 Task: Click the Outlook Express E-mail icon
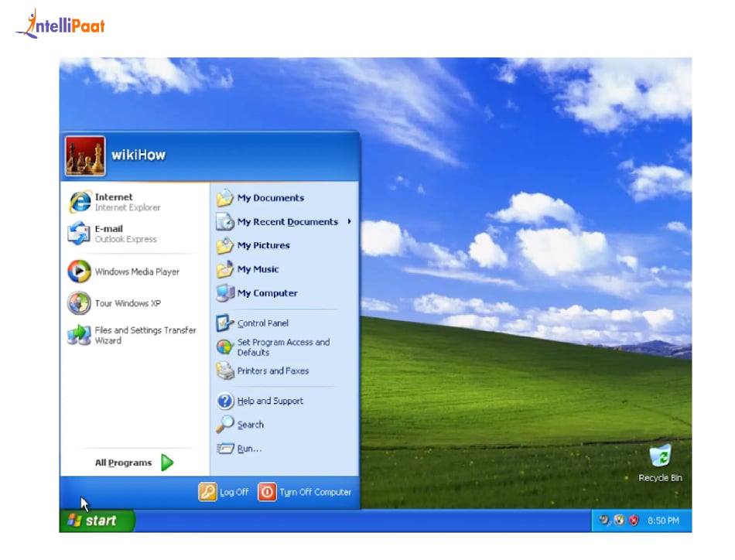[x=79, y=234]
